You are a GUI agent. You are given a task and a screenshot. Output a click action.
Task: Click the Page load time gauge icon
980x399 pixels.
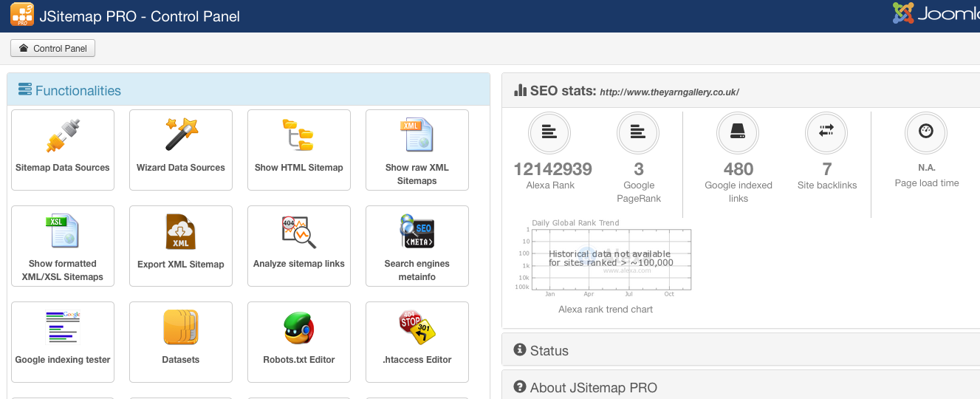tap(926, 133)
